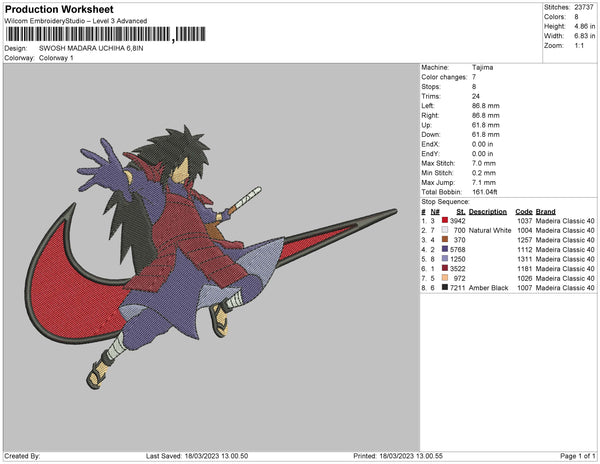
Task: Click the brown color swatch for stop 3
Action: click(x=445, y=240)
